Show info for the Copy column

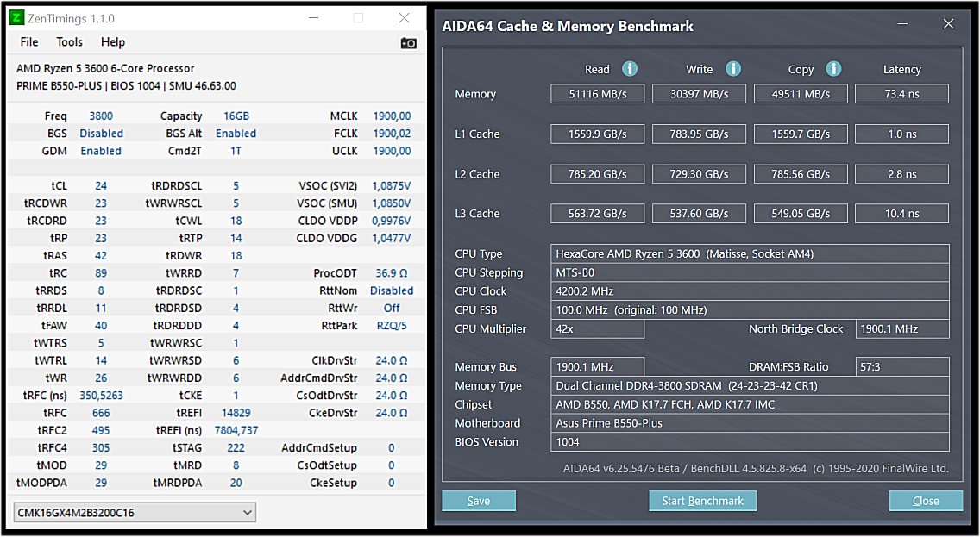coord(833,69)
